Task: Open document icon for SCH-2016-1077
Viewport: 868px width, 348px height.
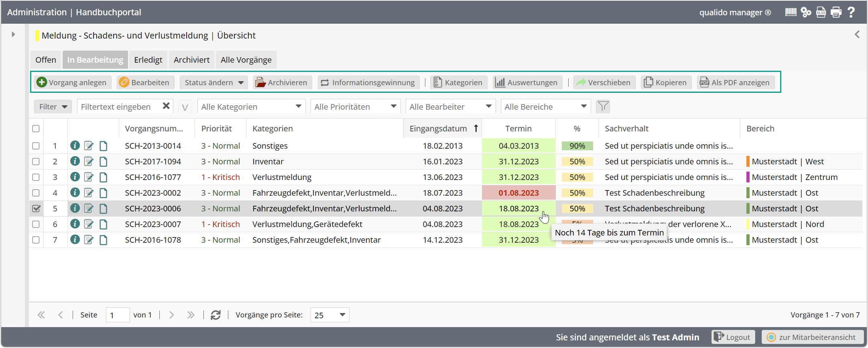Action: tap(104, 177)
